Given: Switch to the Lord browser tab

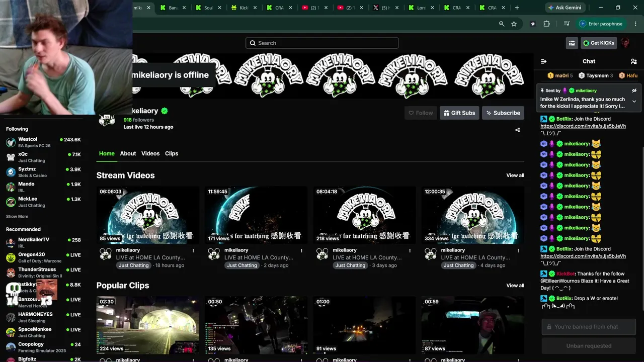Looking at the screenshot, I should pyautogui.click(x=422, y=8).
